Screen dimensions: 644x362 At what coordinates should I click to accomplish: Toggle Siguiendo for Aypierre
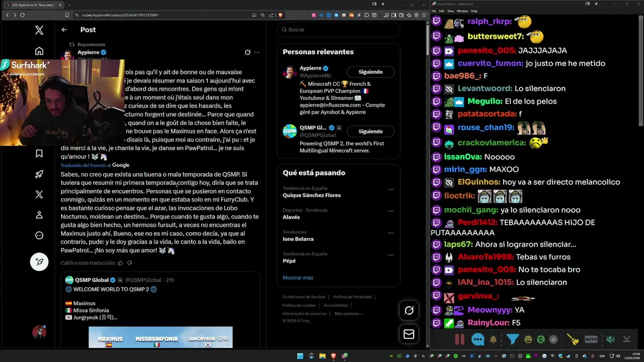(370, 72)
